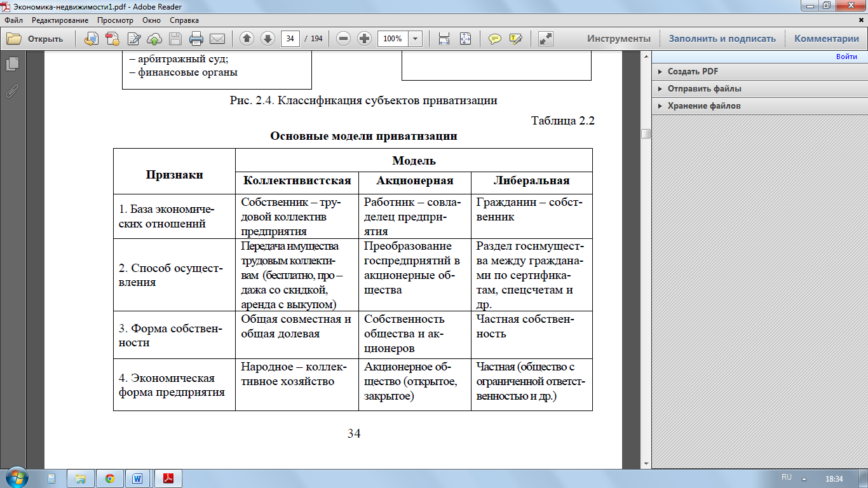Open the zoom level dropdown arrow
868x488 pixels.
click(416, 39)
